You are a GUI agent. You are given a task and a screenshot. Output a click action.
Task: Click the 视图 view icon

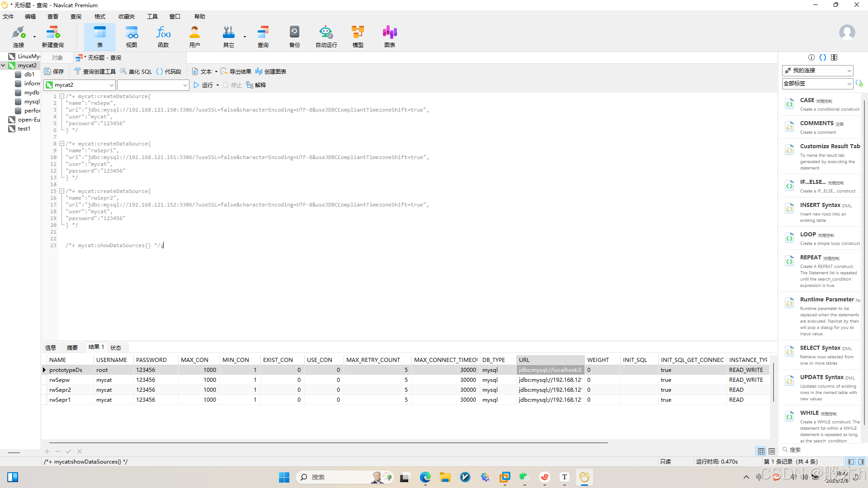[x=132, y=36]
